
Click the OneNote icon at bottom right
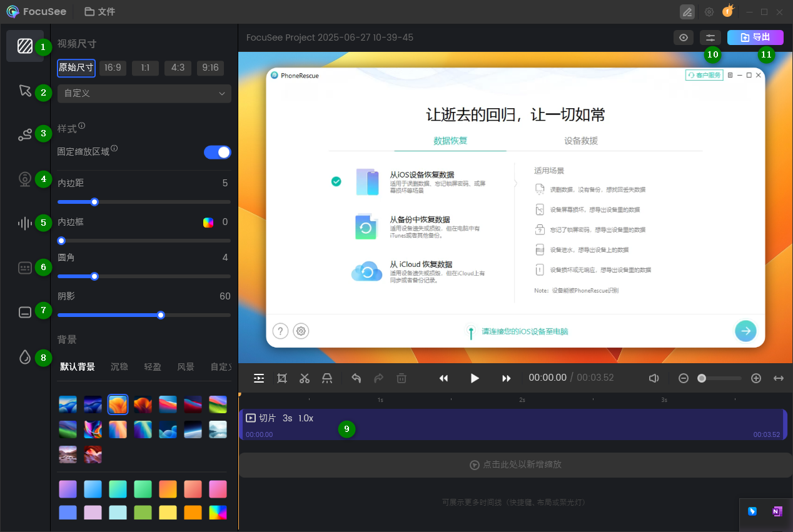pos(777,511)
